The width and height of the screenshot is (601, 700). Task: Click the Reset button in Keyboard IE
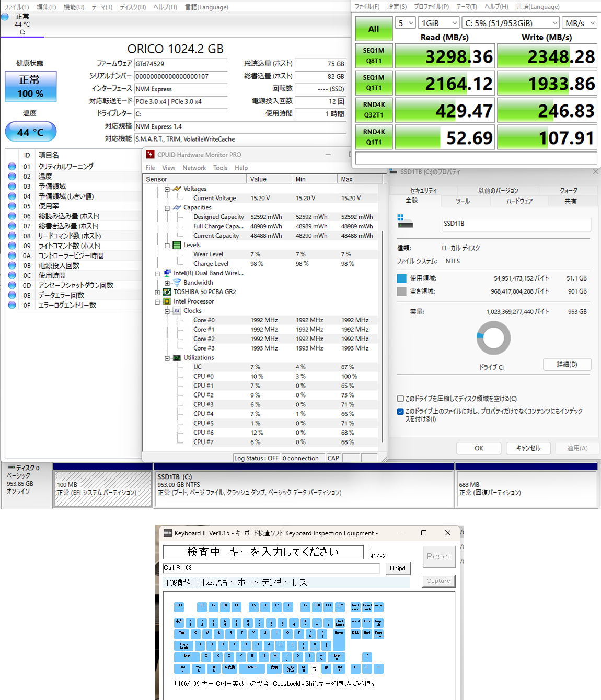coord(439,556)
